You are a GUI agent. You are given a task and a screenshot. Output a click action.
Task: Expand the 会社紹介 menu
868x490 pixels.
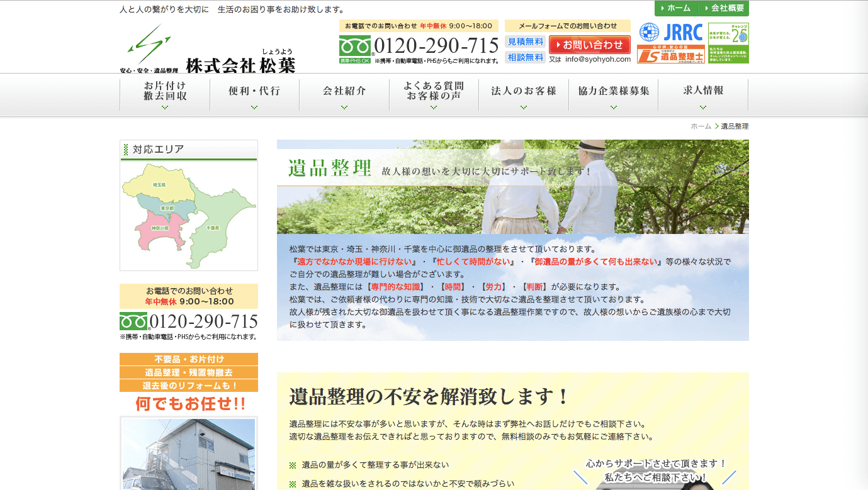[344, 94]
